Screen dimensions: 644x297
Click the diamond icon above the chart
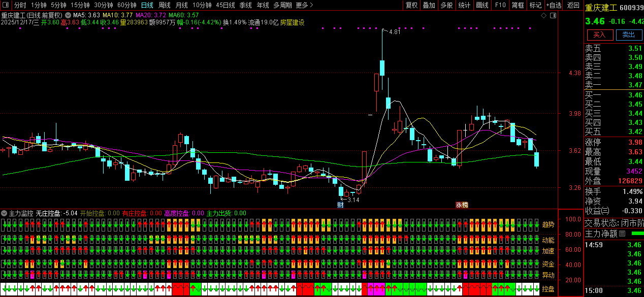click(543, 16)
